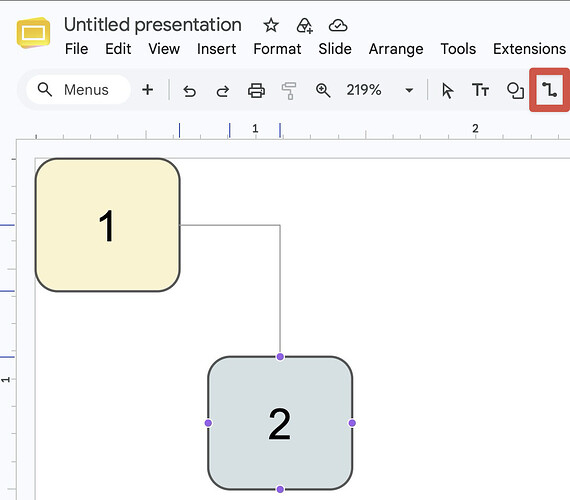The width and height of the screenshot is (570, 500).
Task: Open the Insert menu
Action: [x=216, y=49]
